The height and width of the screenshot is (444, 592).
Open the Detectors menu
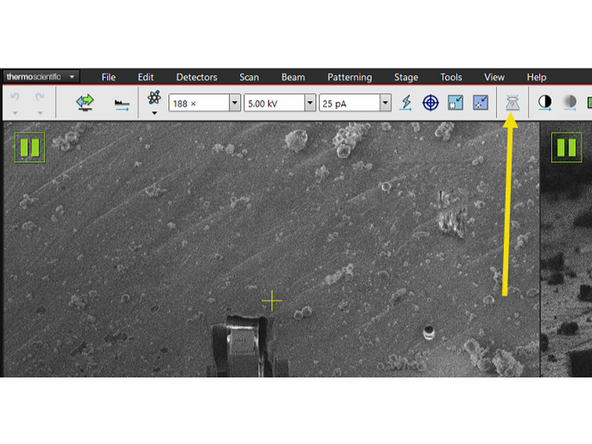pyautogui.click(x=197, y=77)
